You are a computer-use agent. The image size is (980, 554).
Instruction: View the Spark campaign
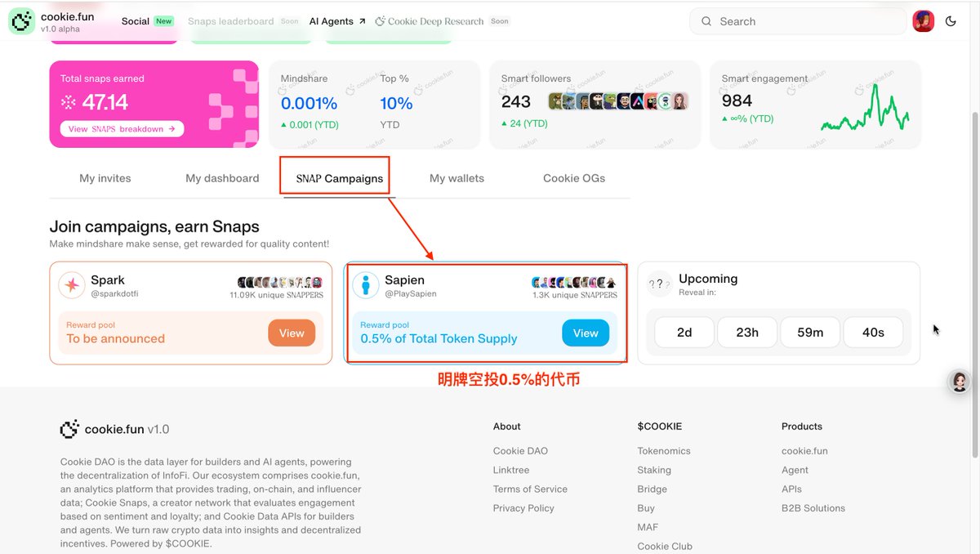tap(292, 333)
